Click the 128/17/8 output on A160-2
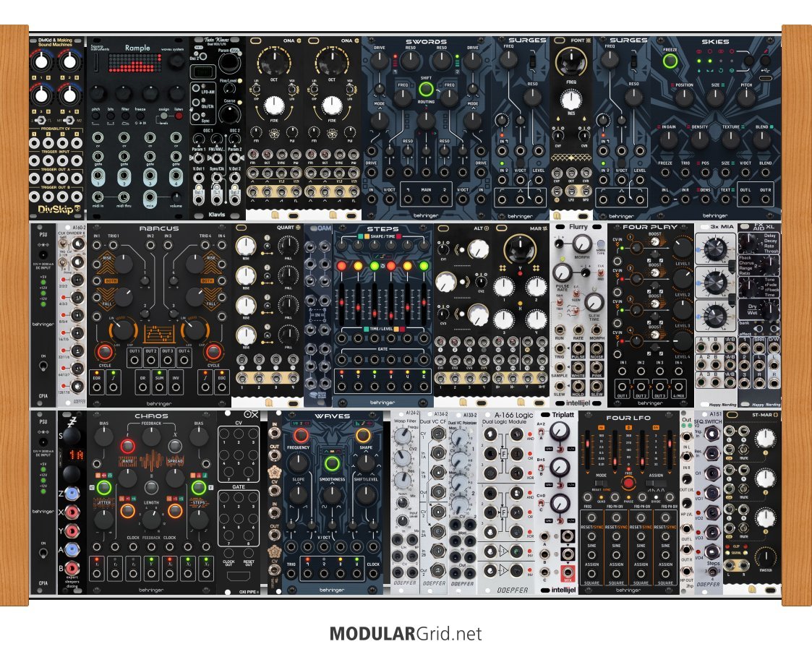The image size is (812, 649). pos(77,386)
